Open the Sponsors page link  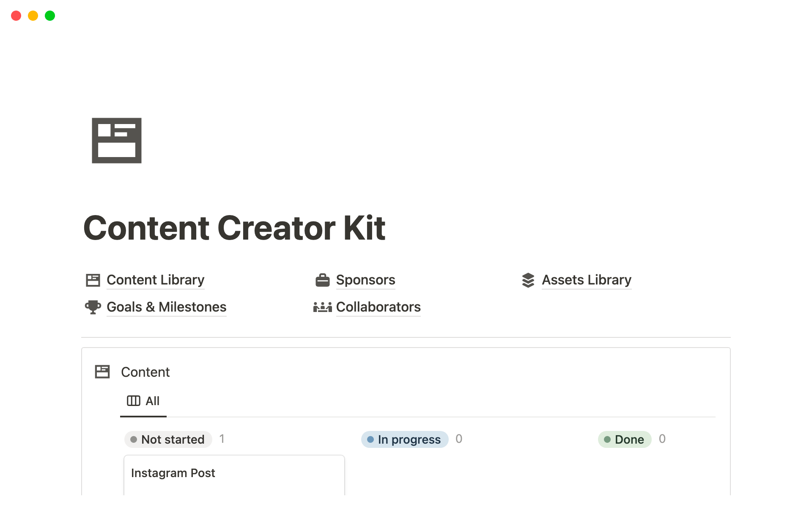pyautogui.click(x=365, y=280)
